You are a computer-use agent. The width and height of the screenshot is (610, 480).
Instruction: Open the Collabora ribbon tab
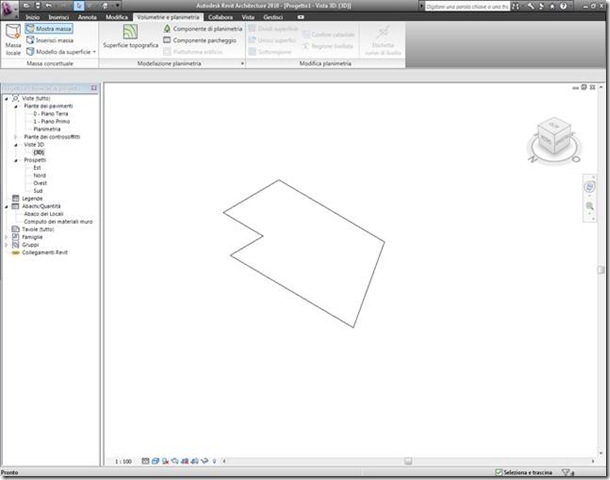(220, 17)
